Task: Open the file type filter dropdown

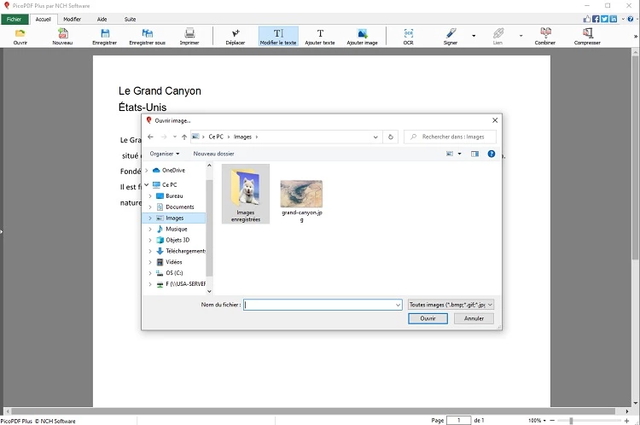Action: [x=451, y=304]
